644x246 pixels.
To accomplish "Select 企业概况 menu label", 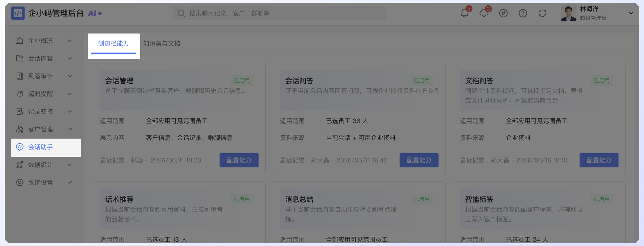I will 40,41.
